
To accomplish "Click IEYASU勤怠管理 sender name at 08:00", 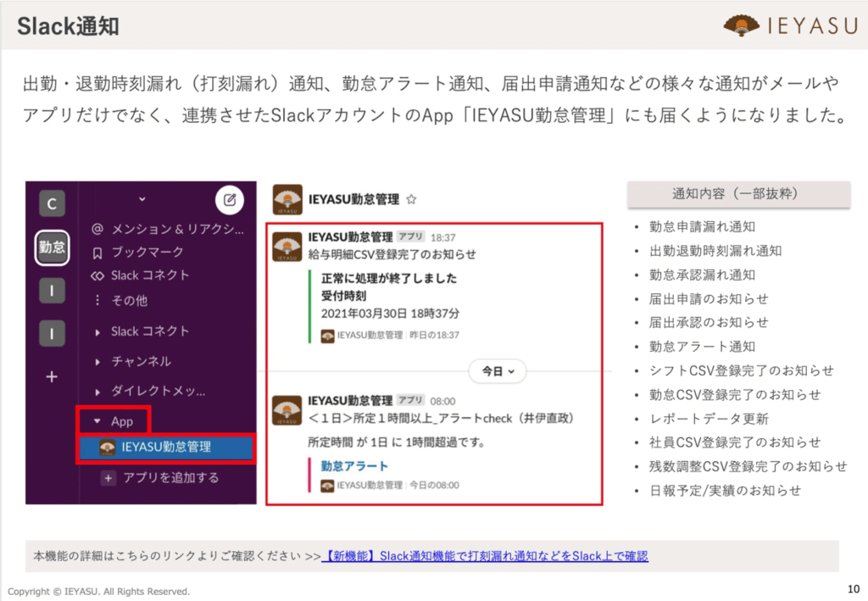I will coord(350,401).
